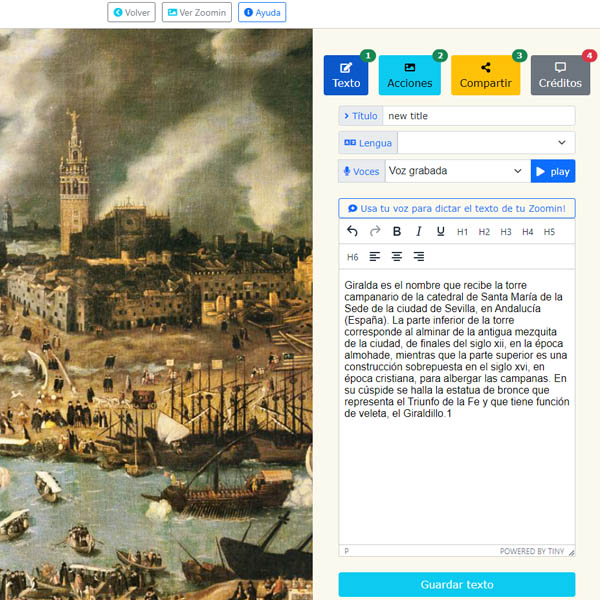Click the editor resize handle corner
600x600 pixels.
[571, 553]
